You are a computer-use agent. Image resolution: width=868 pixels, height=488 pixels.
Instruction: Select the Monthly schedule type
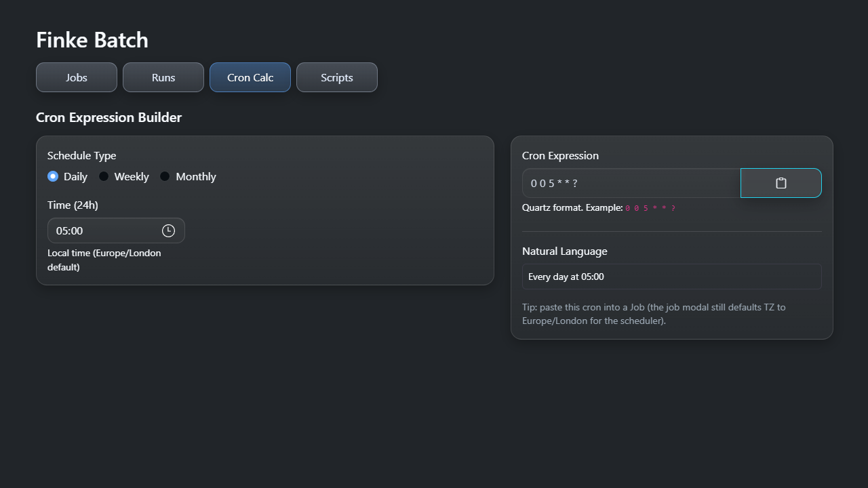point(165,176)
